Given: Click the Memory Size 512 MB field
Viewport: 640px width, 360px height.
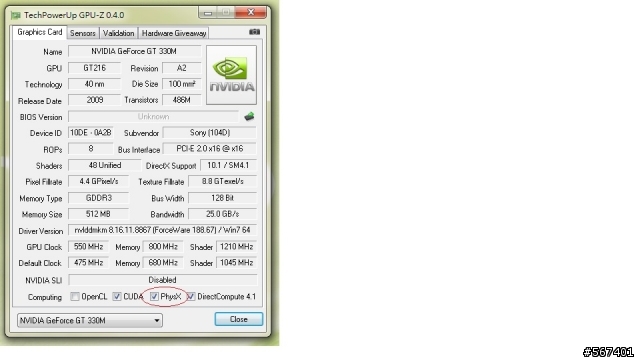Looking at the screenshot, I should coord(98,214).
